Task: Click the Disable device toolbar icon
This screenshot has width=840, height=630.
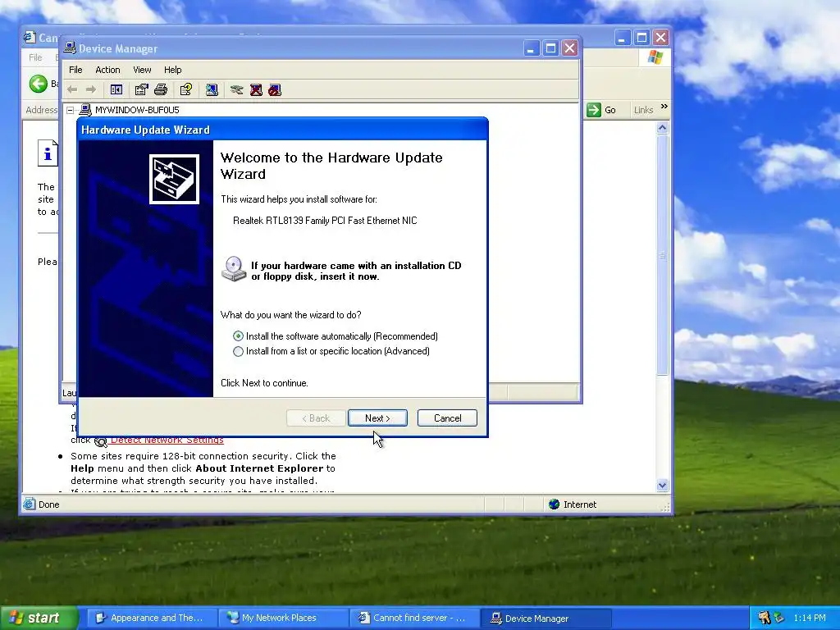Action: click(x=275, y=89)
